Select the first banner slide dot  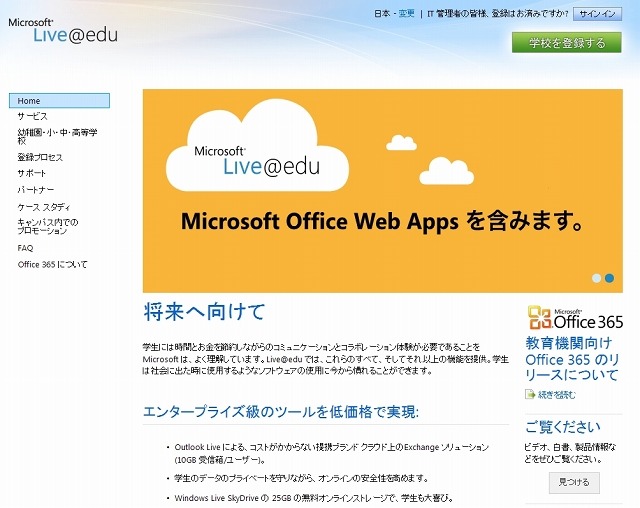(x=596, y=278)
